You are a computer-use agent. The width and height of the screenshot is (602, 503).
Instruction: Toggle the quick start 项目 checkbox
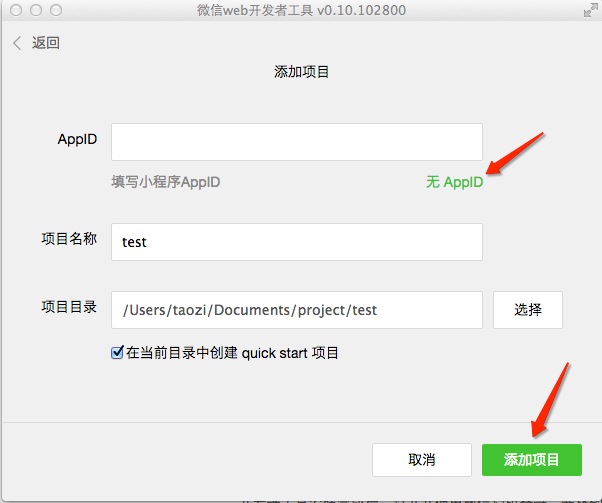[x=117, y=352]
